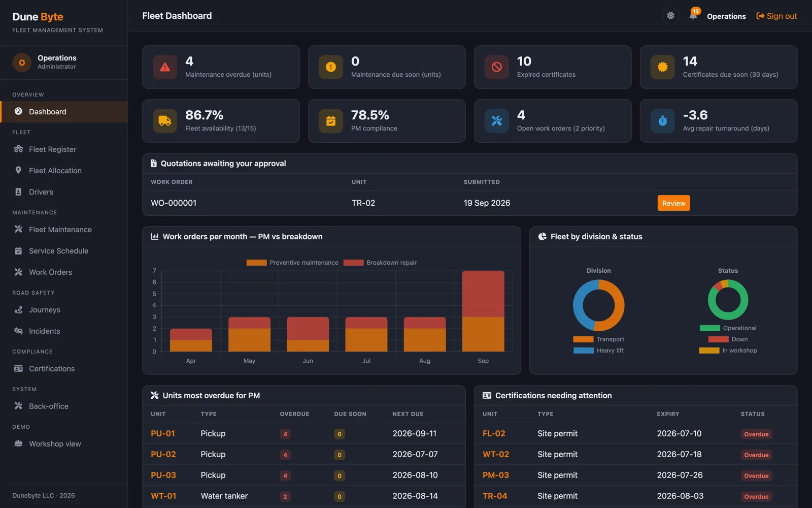Click work order WO-000001 text

(174, 203)
